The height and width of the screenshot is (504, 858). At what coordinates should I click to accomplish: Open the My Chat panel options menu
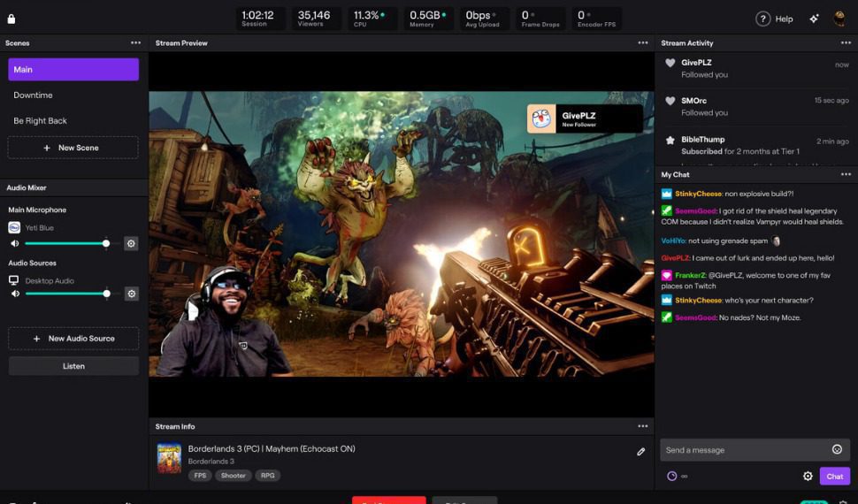tap(846, 174)
